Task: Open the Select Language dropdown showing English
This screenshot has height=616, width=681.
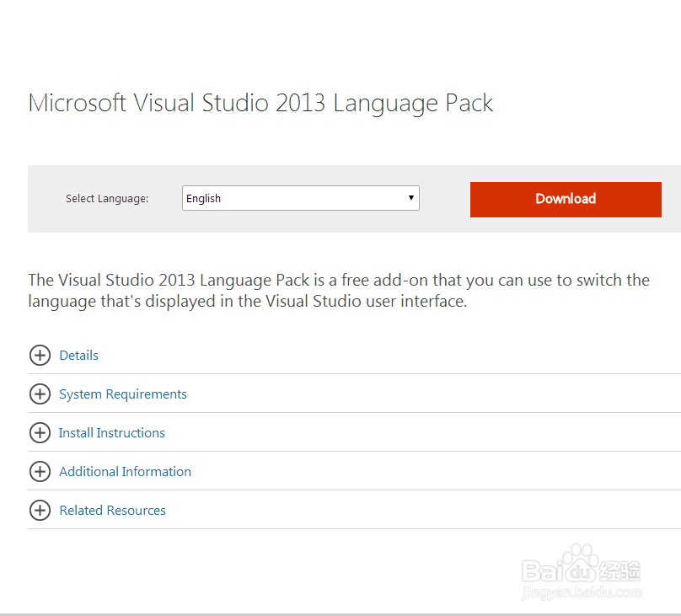Action: (301, 198)
